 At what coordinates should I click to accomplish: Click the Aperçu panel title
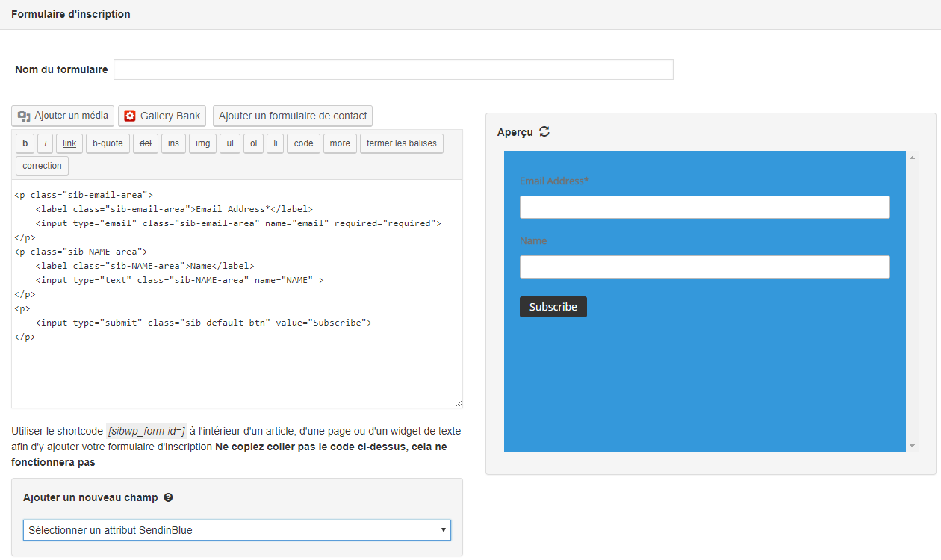[515, 132]
